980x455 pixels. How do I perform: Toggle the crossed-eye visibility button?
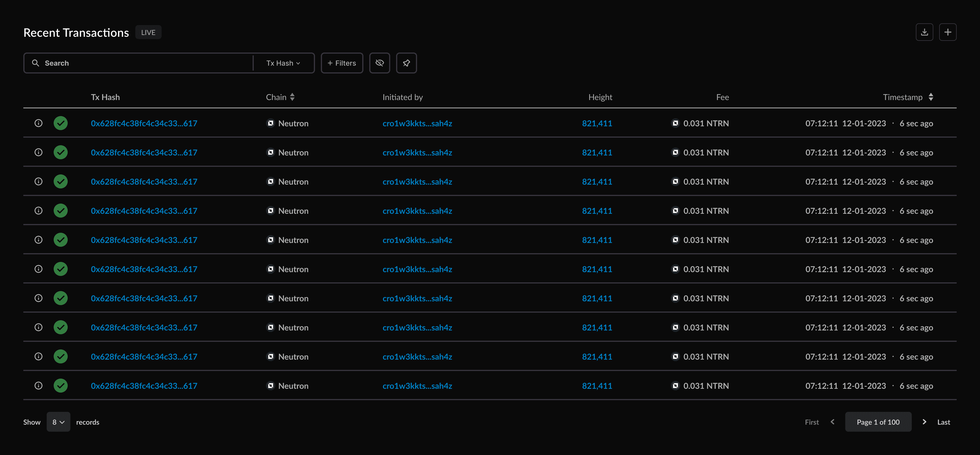(379, 63)
